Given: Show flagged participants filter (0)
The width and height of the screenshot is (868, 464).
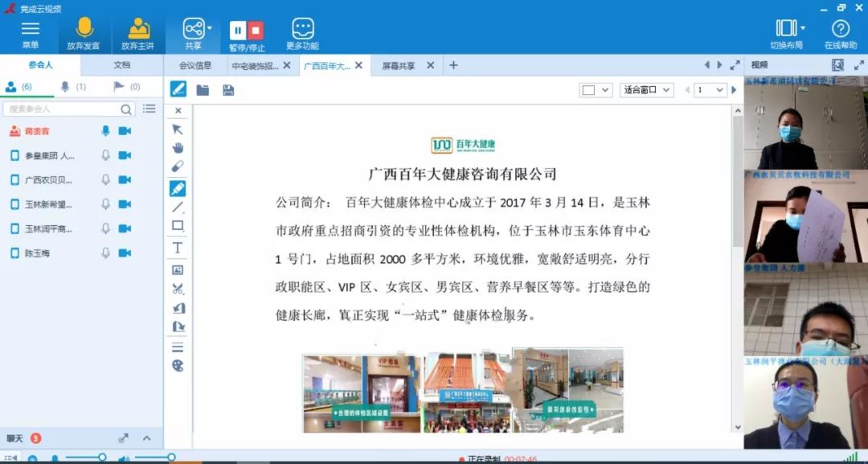Looking at the screenshot, I should point(127,87).
